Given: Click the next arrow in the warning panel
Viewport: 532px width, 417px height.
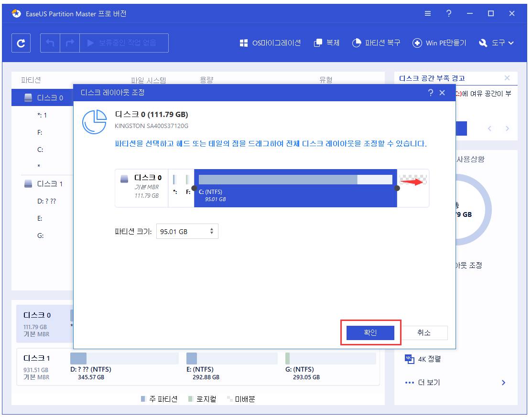Looking at the screenshot, I should coord(508,128).
